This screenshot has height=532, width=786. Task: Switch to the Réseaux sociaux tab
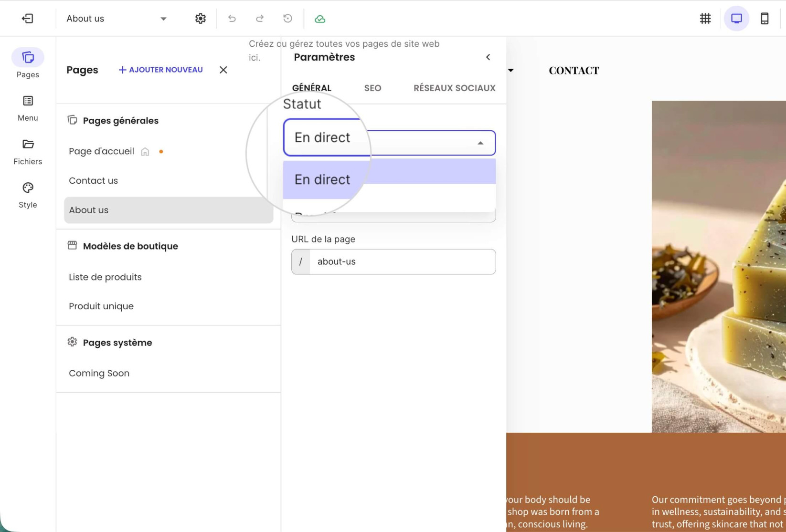pos(455,88)
